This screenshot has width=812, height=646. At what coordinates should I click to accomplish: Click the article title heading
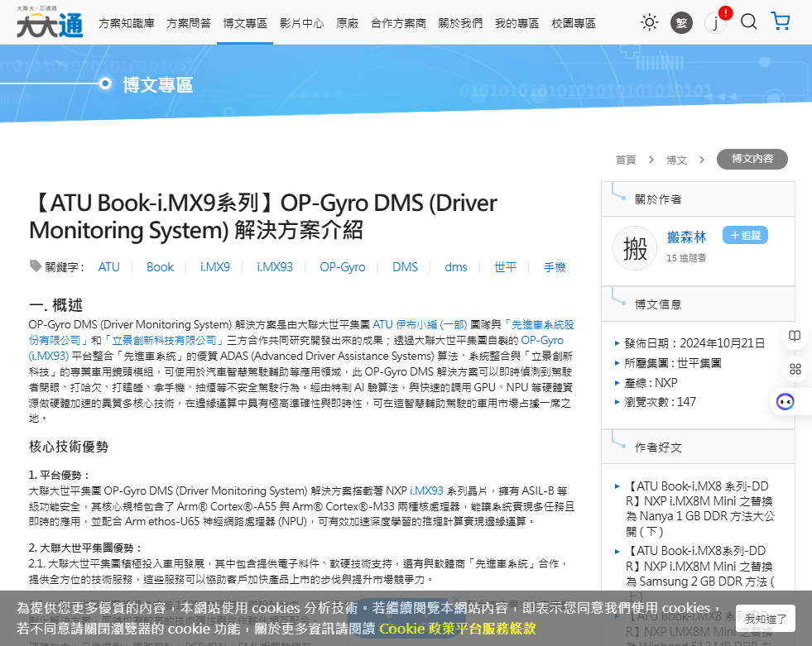tap(263, 217)
